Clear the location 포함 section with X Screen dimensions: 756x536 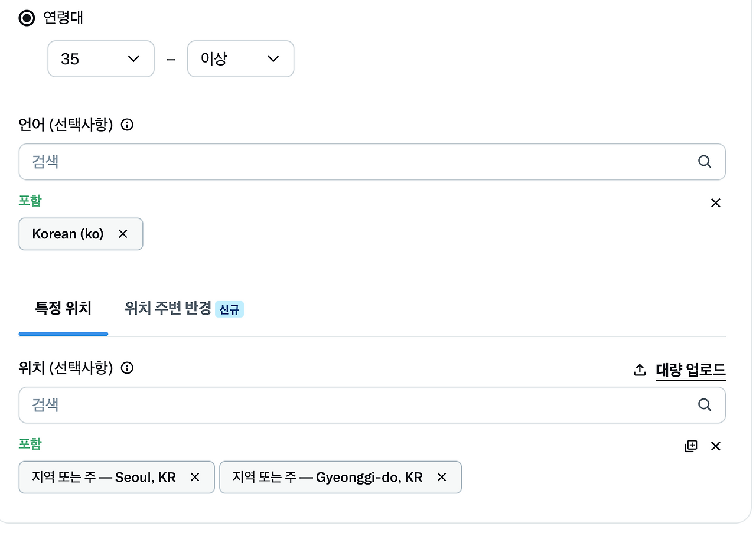pyautogui.click(x=715, y=446)
